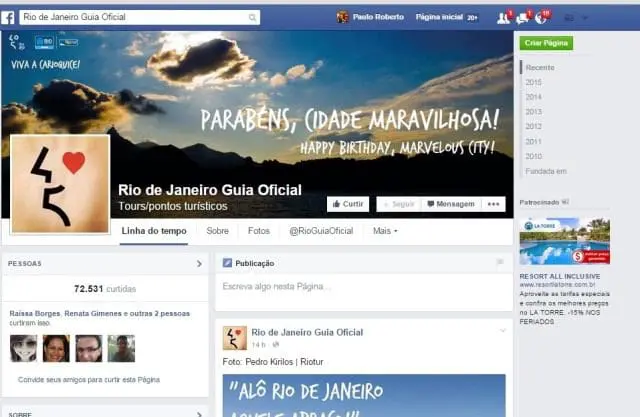Open the messages notification icon
Viewport: 640px width, 417px height.
(523, 18)
